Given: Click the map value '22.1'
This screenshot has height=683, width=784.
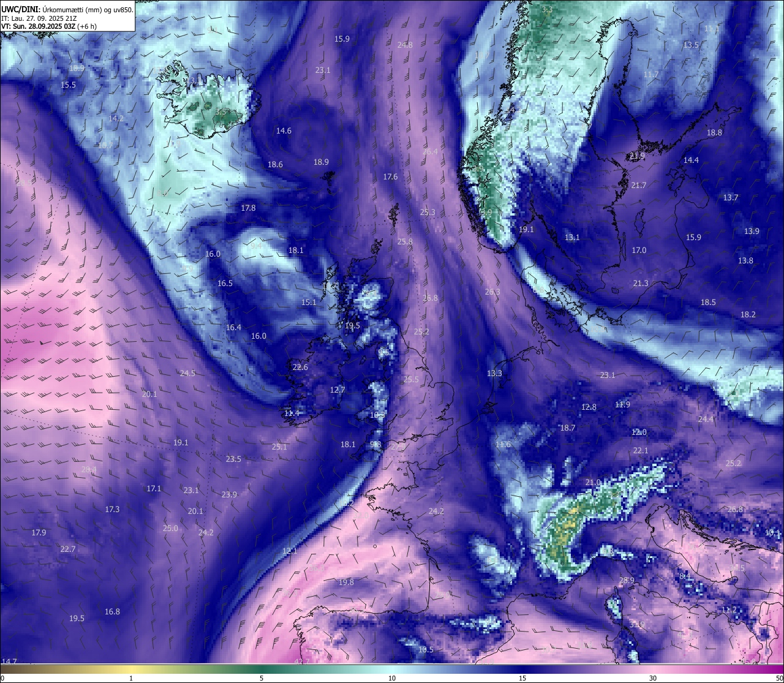Looking at the screenshot, I should [641, 451].
